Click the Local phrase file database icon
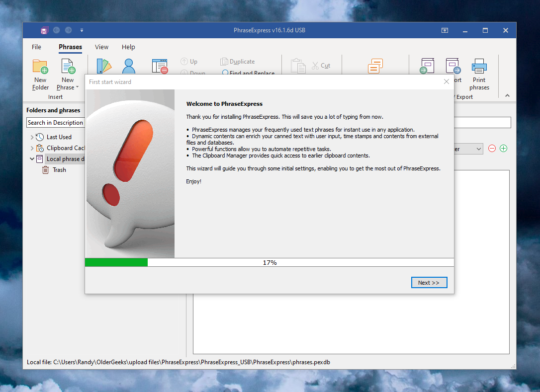Viewport: 540px width, 392px height. pos(40,159)
